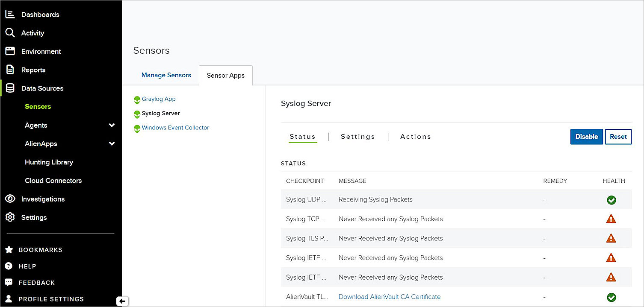Download the AlienVault CA Certificate

(x=389, y=296)
